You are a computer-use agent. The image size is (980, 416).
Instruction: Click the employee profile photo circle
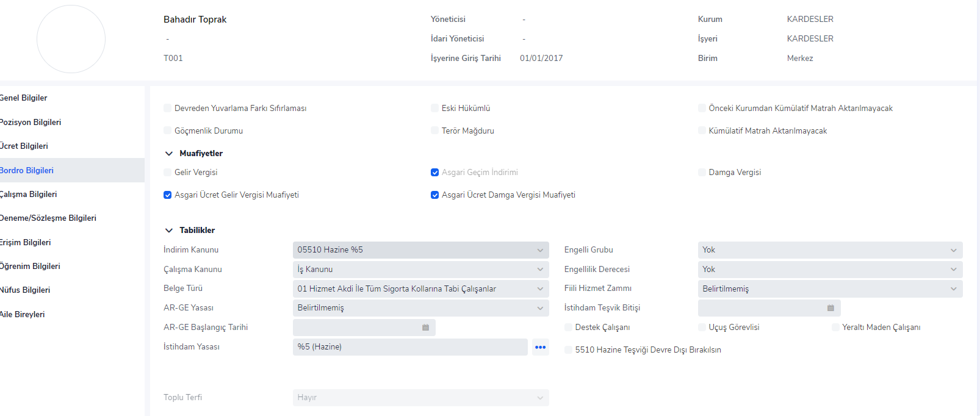[71, 39]
